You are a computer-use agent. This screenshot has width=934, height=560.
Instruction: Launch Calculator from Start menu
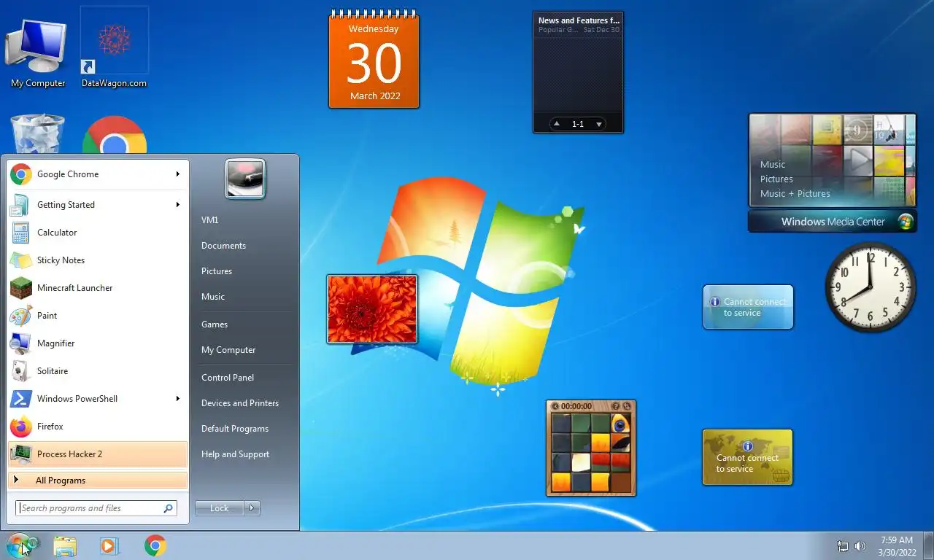(x=98, y=233)
